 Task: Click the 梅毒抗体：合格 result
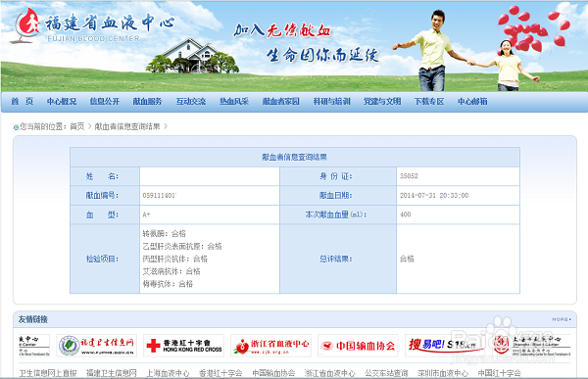(x=168, y=284)
